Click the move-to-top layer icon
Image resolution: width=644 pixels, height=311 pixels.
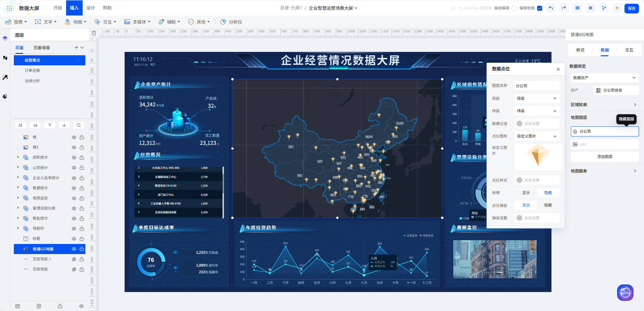[x=50, y=125]
